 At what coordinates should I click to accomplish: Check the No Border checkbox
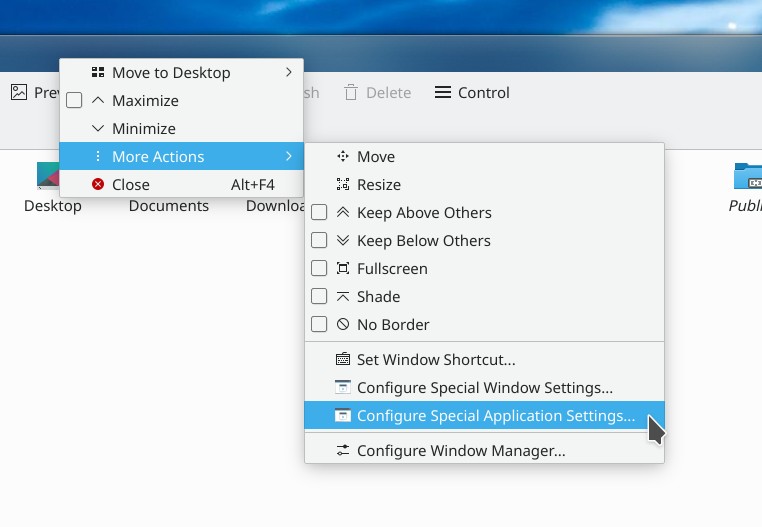[319, 325]
